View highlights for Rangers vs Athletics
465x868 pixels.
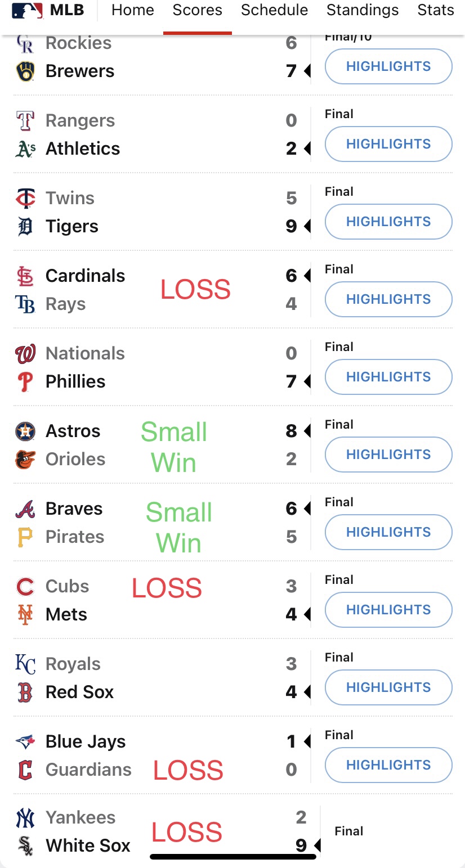click(388, 144)
